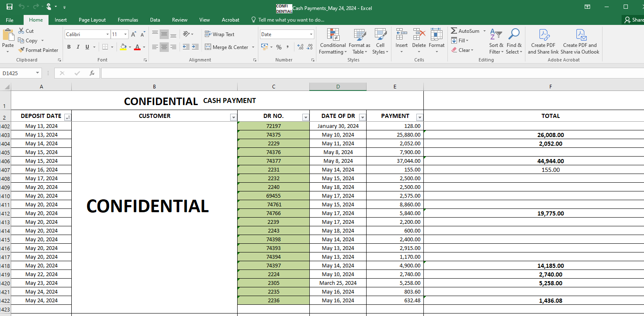Screen dimensions: 644x316
Task: Open Sort & Filter menu
Action: click(x=496, y=42)
